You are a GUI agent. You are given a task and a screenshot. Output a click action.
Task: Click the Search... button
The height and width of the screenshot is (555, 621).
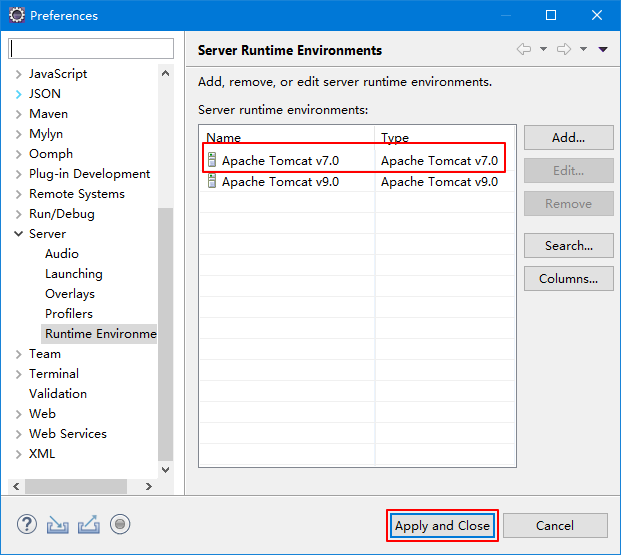click(569, 246)
